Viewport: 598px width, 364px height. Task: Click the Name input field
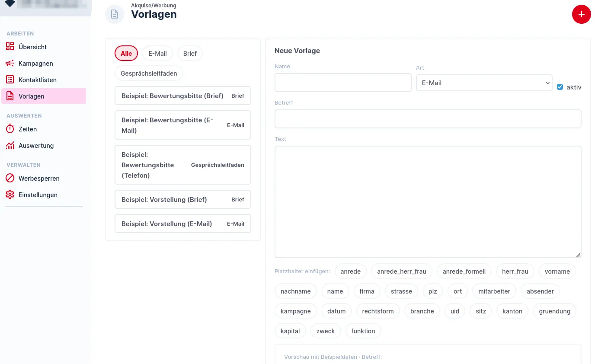[343, 82]
